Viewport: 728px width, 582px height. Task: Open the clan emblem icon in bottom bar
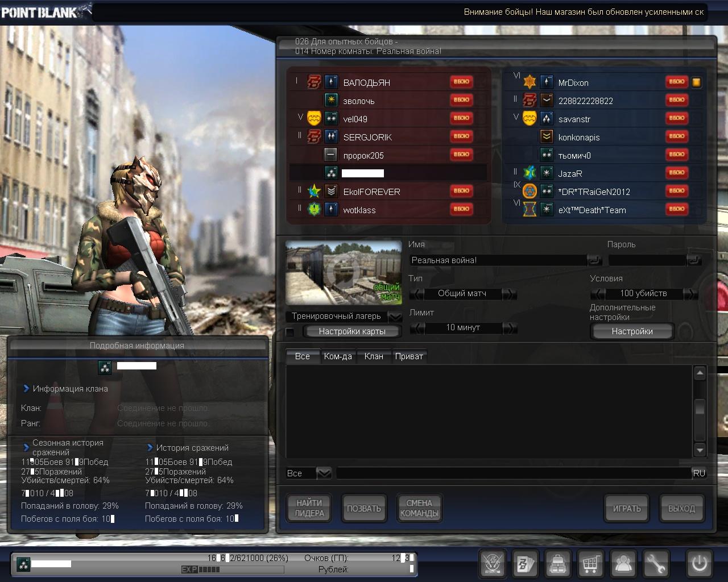pyautogui.click(x=492, y=564)
